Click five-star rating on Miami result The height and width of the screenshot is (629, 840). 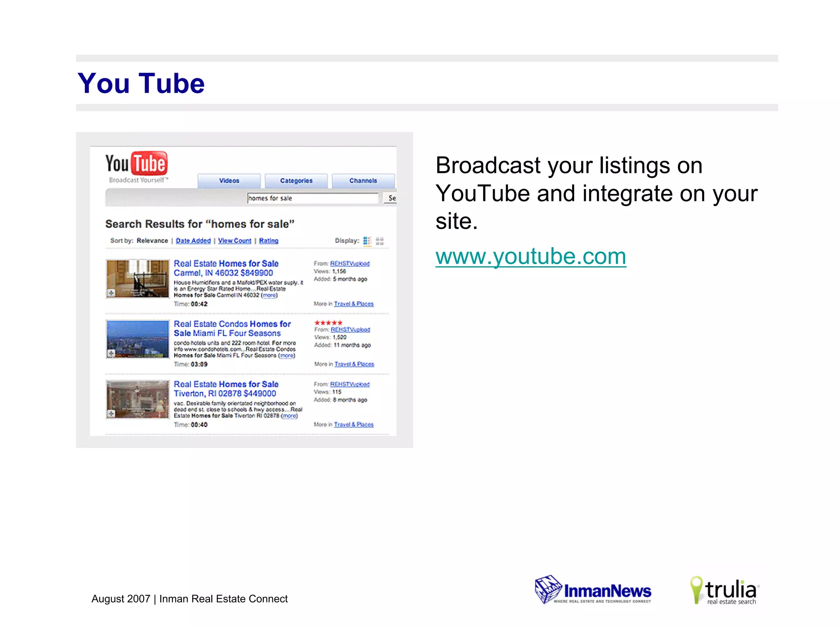[329, 323]
